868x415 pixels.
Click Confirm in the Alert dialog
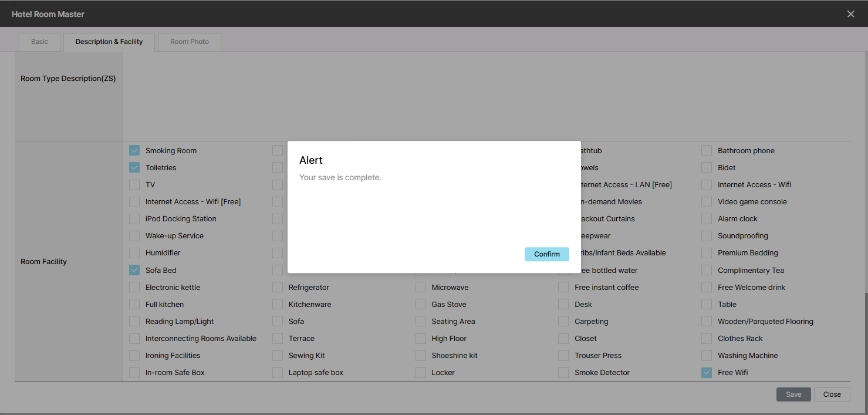546,254
